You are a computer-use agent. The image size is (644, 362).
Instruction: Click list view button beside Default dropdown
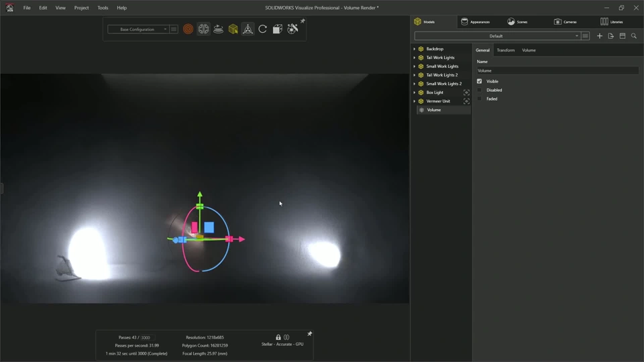(585, 36)
